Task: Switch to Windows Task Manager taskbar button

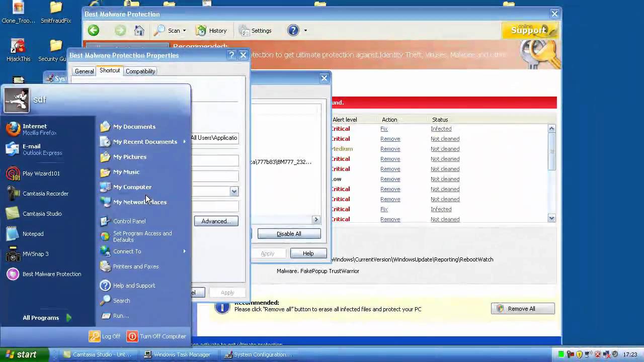Action: tap(178, 354)
